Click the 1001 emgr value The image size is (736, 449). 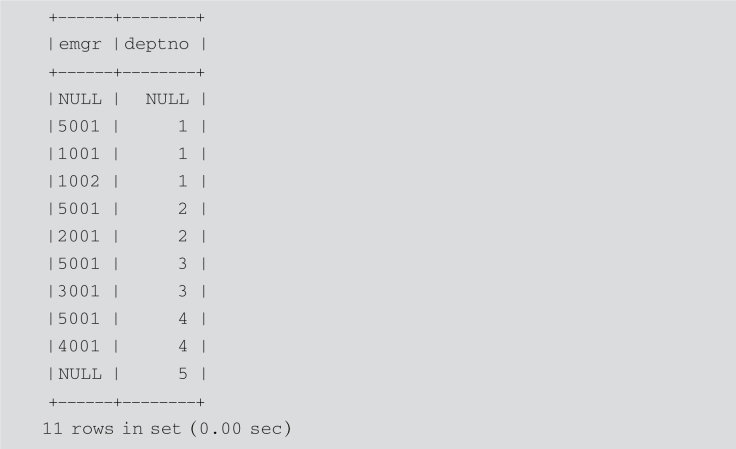tap(79, 154)
